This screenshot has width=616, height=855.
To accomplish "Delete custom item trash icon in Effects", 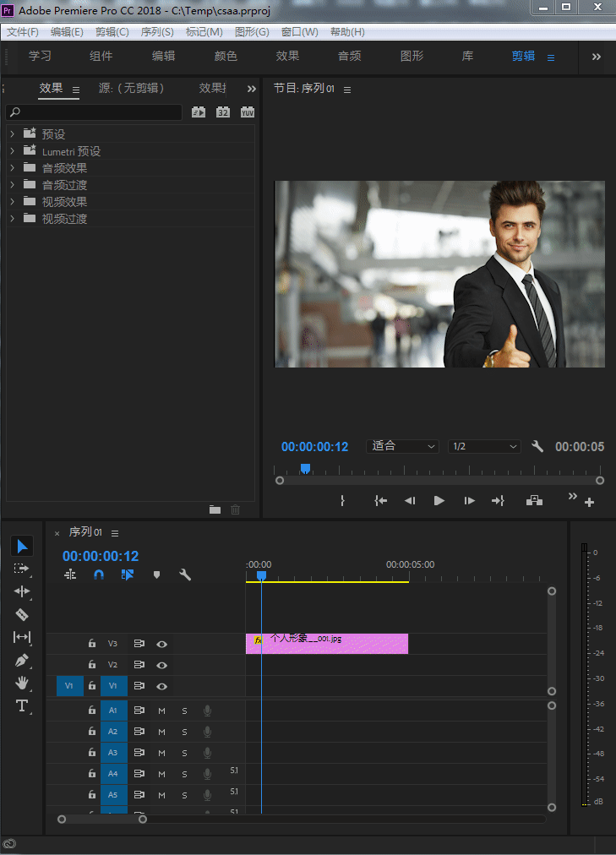I will point(236,509).
